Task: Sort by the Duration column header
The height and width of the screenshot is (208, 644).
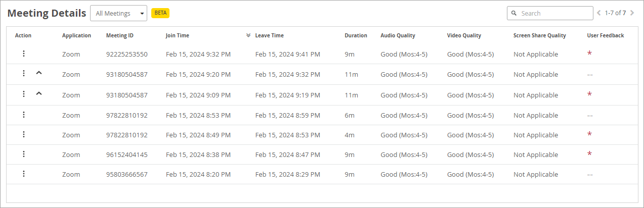Action: (356, 36)
